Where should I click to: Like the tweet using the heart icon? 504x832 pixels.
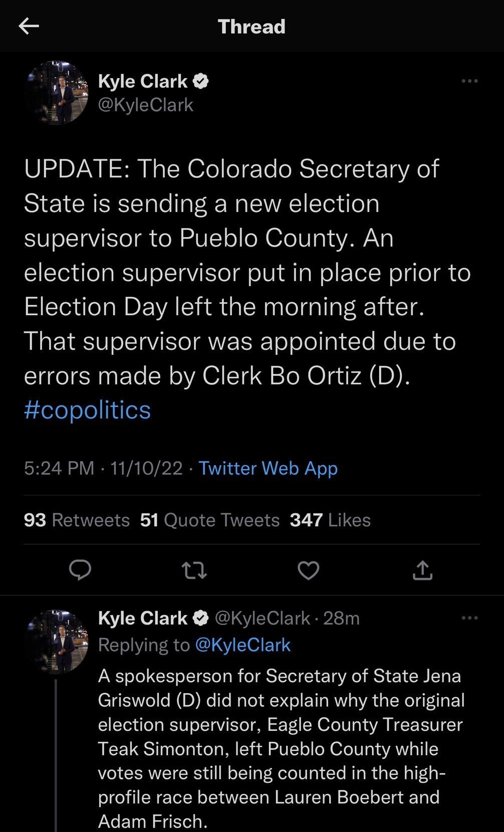(x=308, y=570)
